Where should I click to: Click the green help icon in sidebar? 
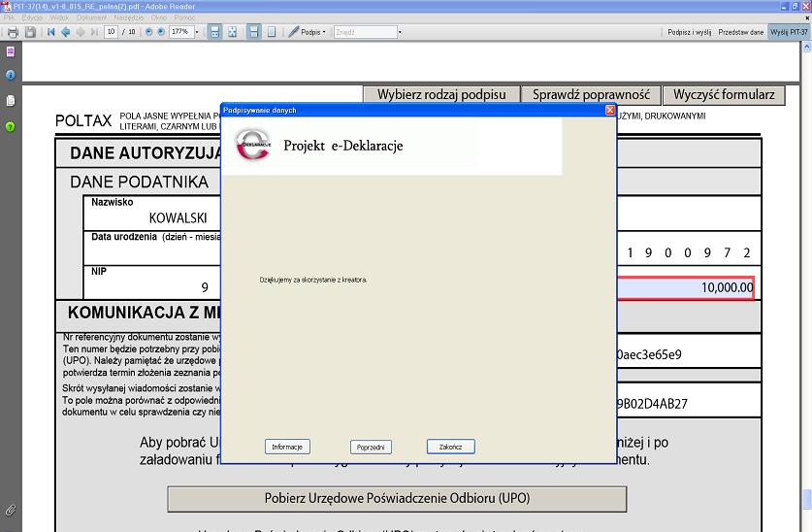click(11, 127)
